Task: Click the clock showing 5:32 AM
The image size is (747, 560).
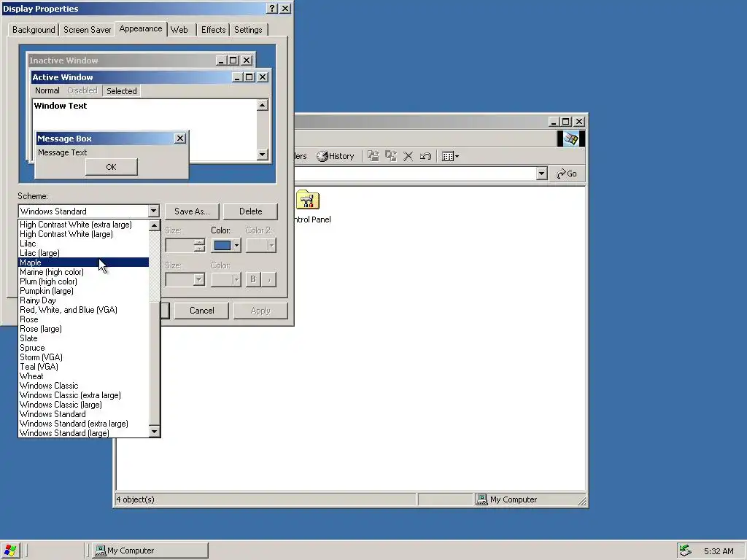Action: [x=719, y=551]
